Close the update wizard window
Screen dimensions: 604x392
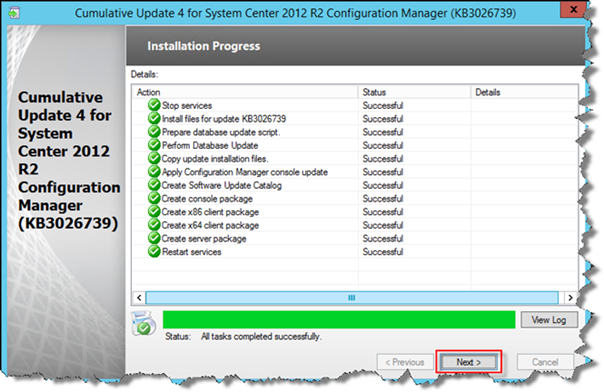573,9
